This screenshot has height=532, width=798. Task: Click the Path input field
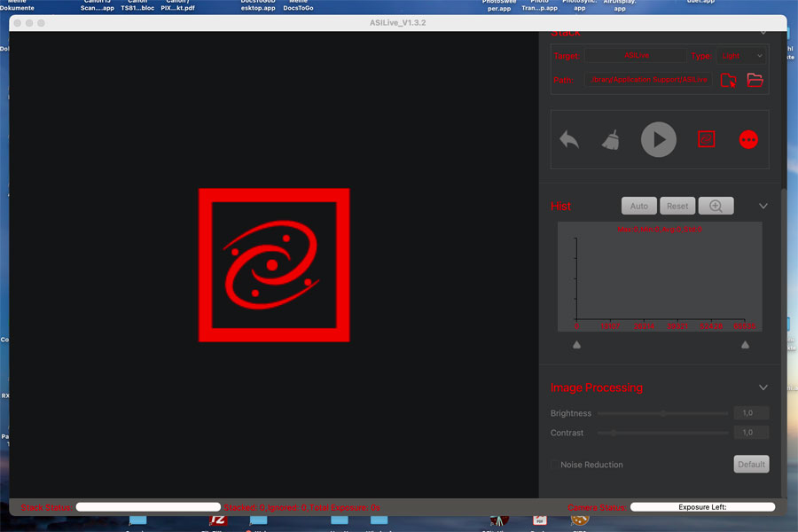[x=649, y=80]
